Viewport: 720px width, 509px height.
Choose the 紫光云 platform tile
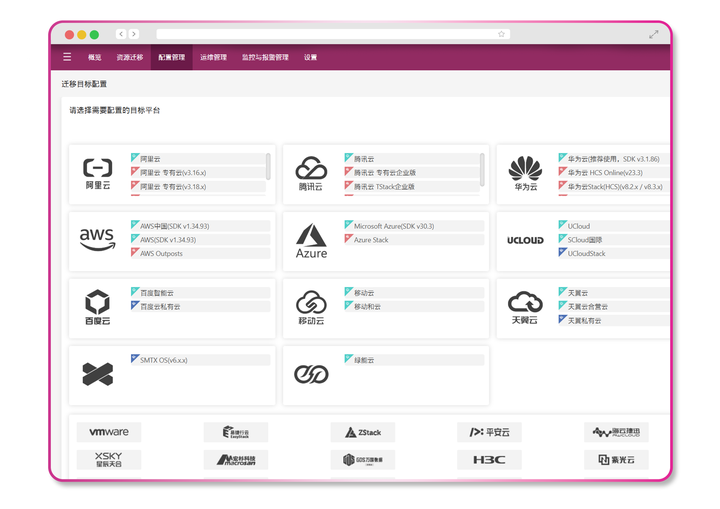click(616, 460)
